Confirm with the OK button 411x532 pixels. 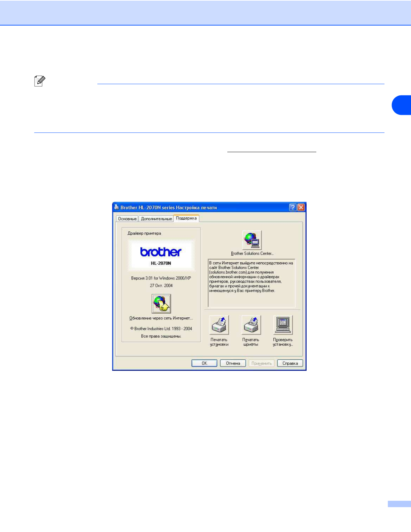coord(204,363)
